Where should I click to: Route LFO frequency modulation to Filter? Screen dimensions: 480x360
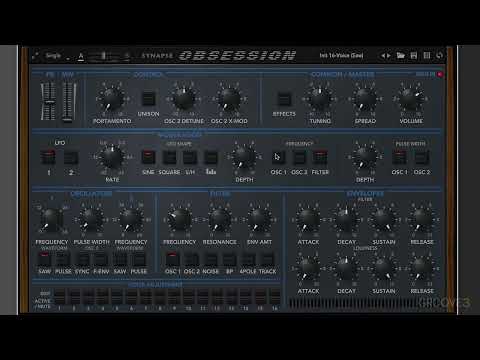(x=320, y=157)
